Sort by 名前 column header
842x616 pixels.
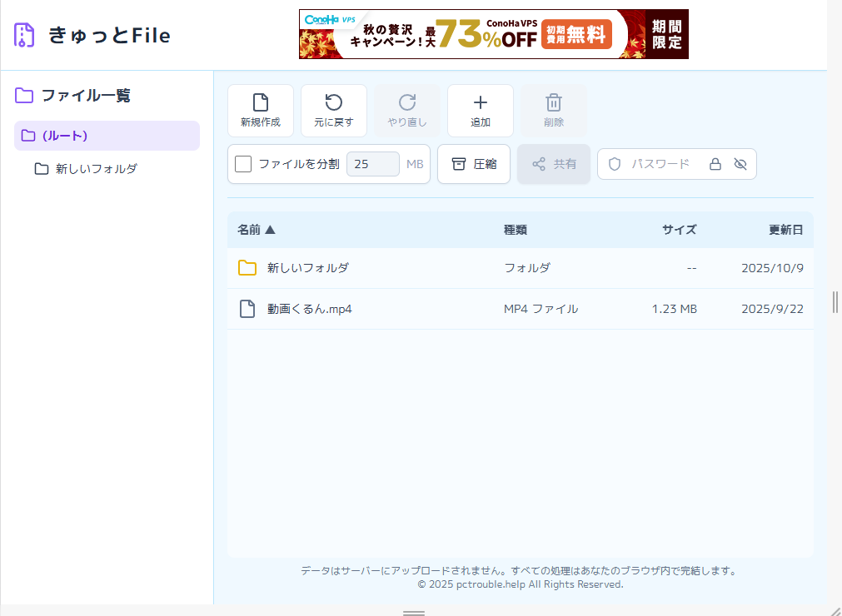coord(256,230)
